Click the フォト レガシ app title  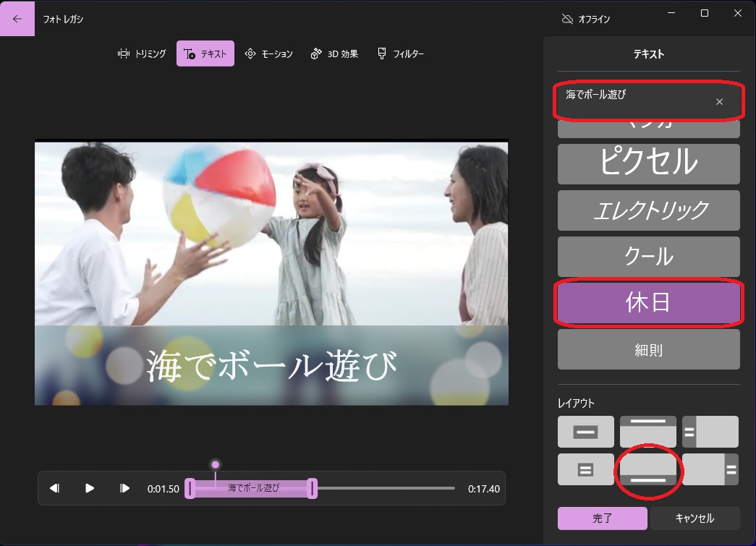pyautogui.click(x=63, y=19)
